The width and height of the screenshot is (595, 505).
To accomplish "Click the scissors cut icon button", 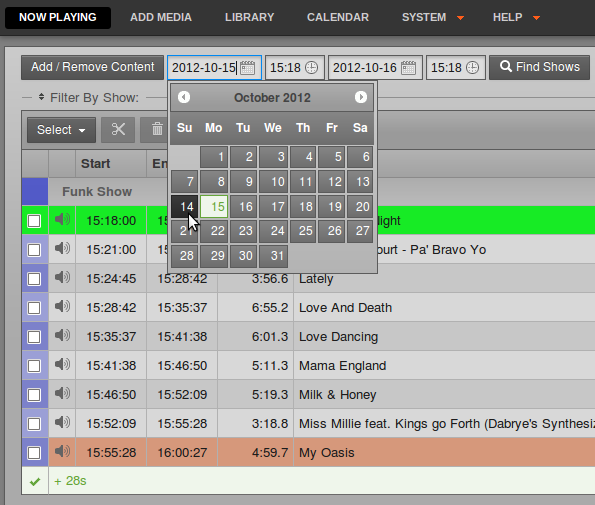I will (118, 130).
